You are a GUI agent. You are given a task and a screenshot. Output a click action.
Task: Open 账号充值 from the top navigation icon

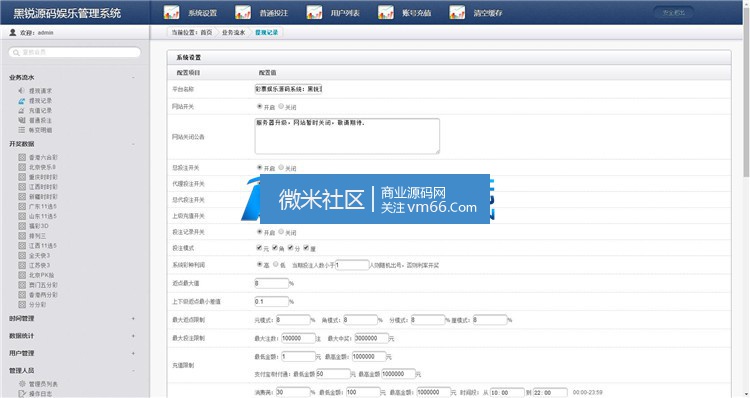click(386, 12)
